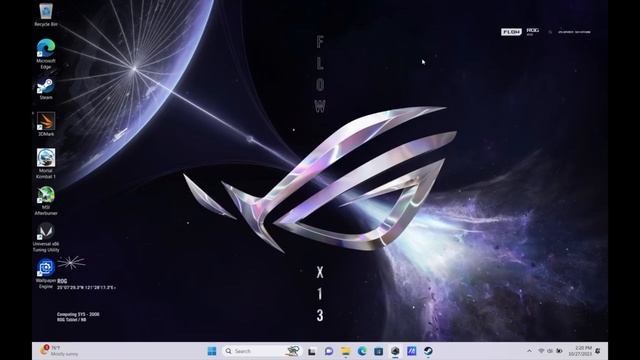Select the Mortal Kombat 1 desktop shortcut
640x360 pixels.
pyautogui.click(x=46, y=164)
